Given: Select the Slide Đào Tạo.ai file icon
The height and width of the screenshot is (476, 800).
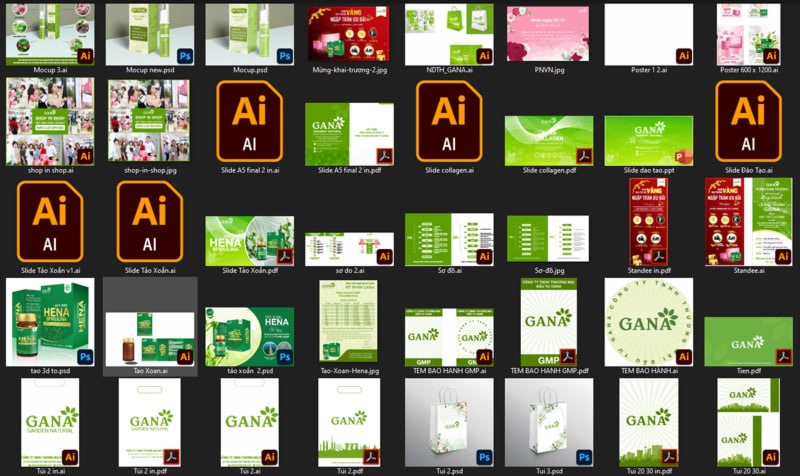Looking at the screenshot, I should point(748,121).
